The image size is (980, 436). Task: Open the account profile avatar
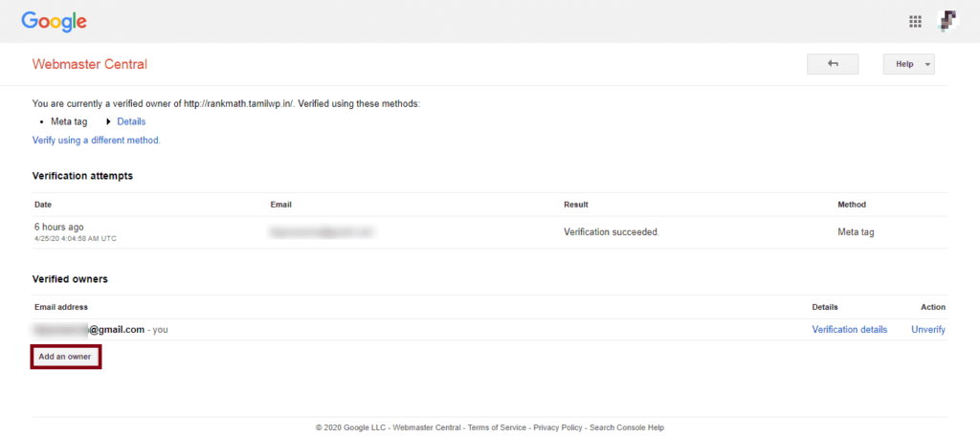(948, 22)
